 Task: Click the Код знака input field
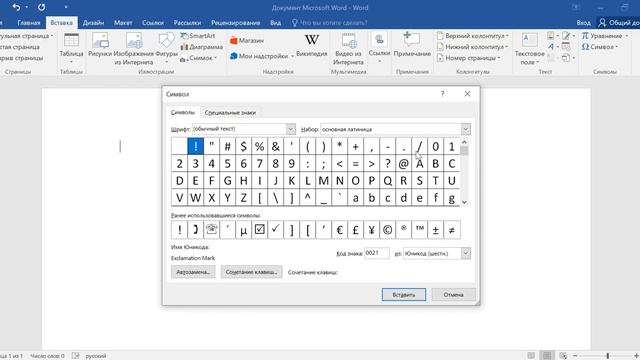point(377,253)
